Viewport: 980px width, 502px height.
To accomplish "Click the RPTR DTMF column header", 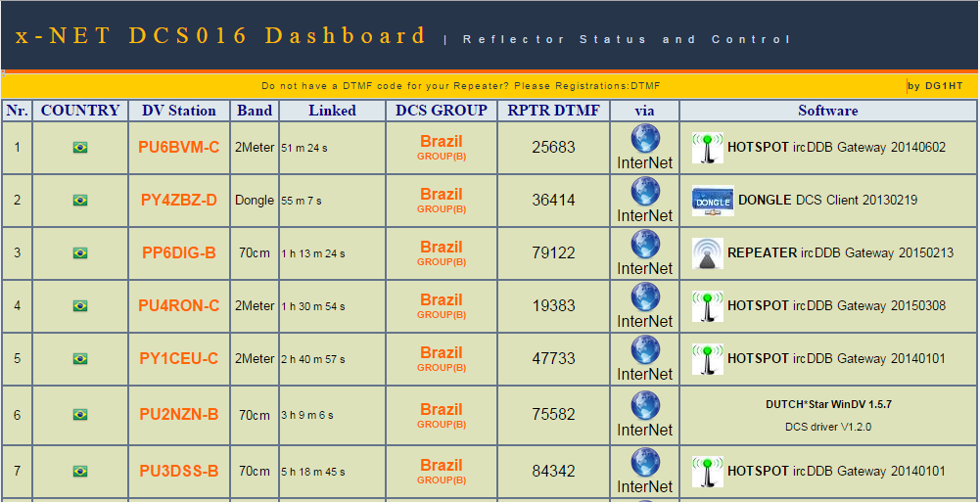I will click(x=554, y=111).
